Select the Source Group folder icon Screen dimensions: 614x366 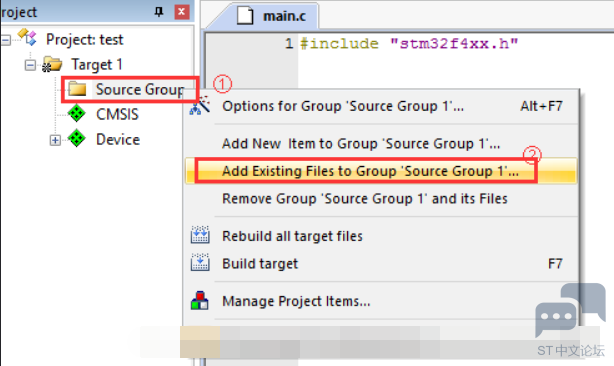tap(77, 89)
